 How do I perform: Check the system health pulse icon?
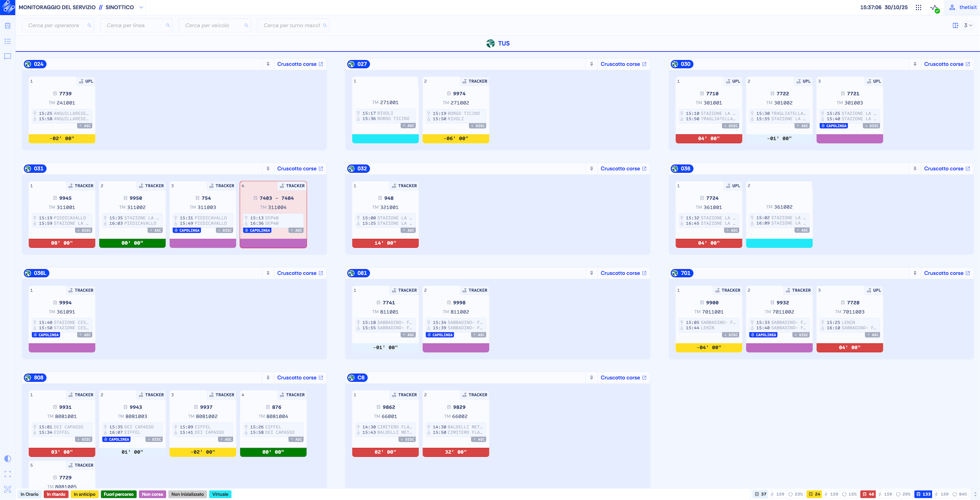pyautogui.click(x=934, y=8)
